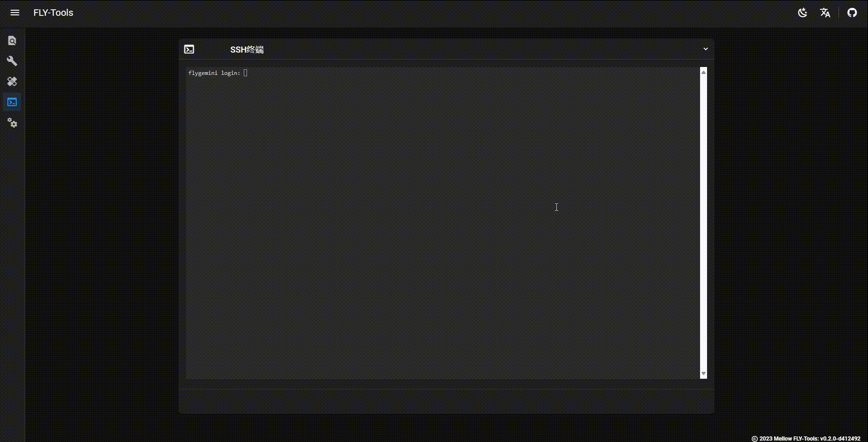This screenshot has width=868, height=442.
Task: Click terminal icon in SSH终端 card header
Action: (x=189, y=49)
